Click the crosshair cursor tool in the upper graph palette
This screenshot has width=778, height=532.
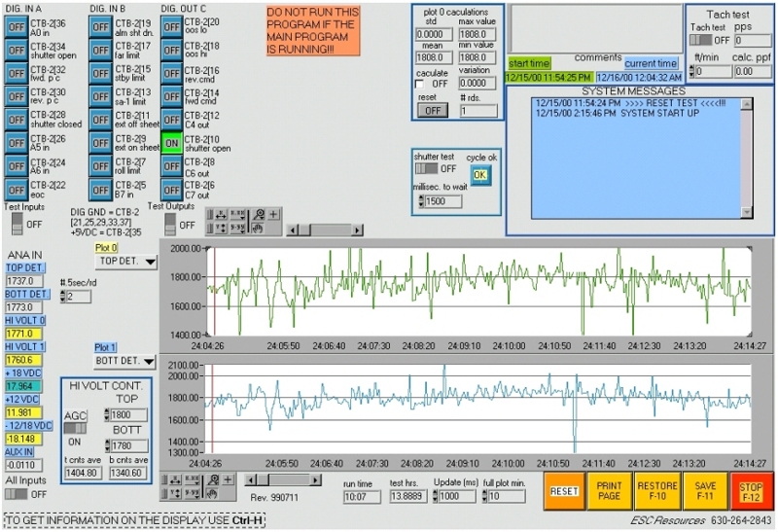[x=273, y=214]
